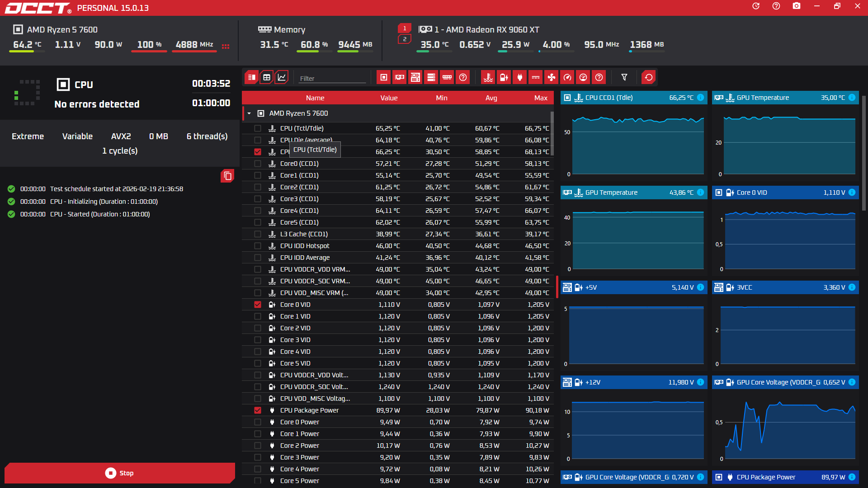Click the reset min/max values icon
The image size is (868, 488).
649,77
